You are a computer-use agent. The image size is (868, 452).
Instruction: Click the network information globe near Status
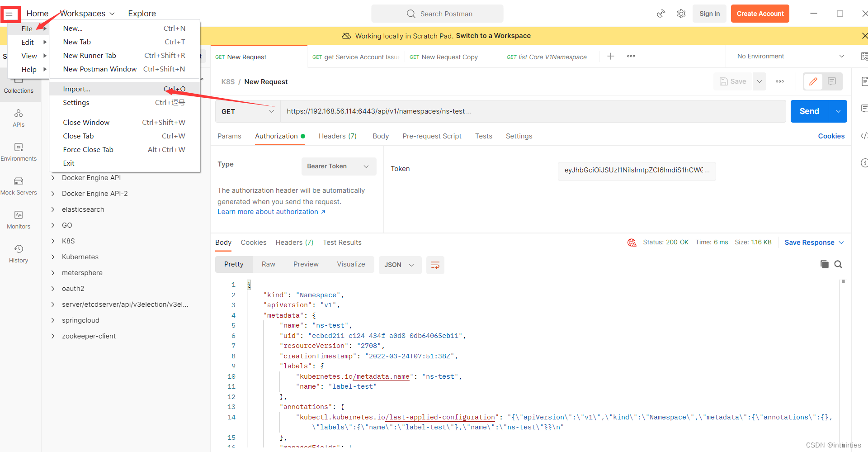click(632, 243)
